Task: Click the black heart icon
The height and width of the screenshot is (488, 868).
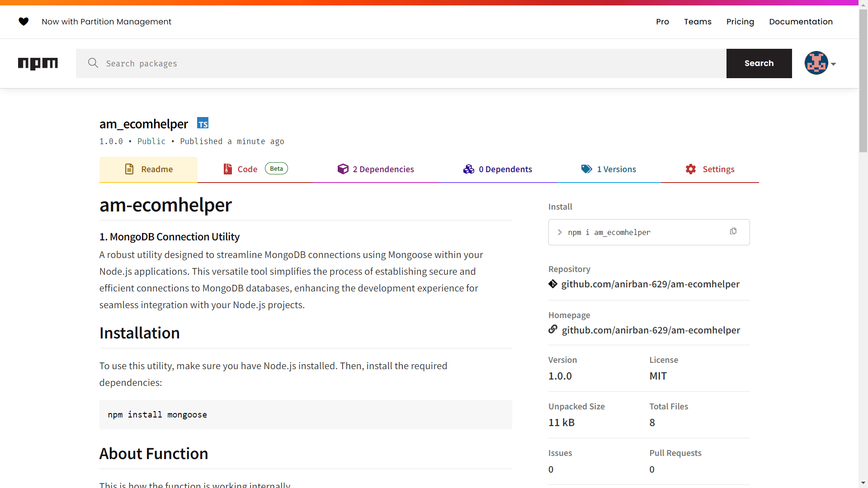Action: [24, 22]
